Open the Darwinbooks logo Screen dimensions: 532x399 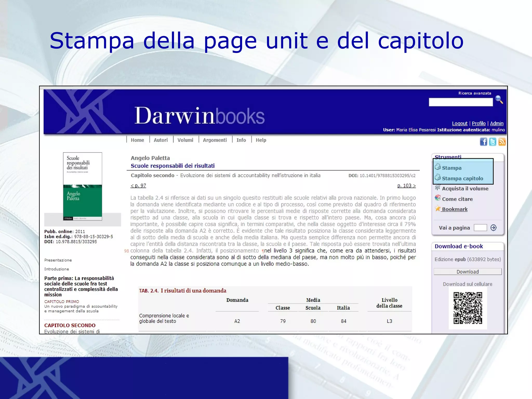199,116
